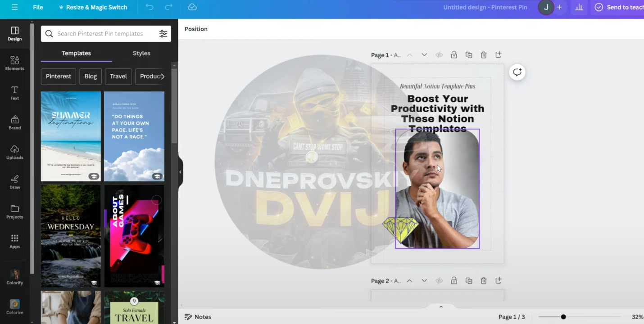This screenshot has height=324, width=644.
Task: Toggle the lock on Page 1
Action: point(454,55)
